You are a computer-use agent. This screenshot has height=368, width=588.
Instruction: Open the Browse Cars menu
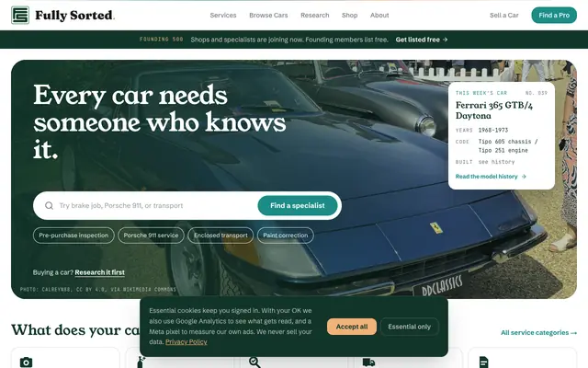point(268,16)
